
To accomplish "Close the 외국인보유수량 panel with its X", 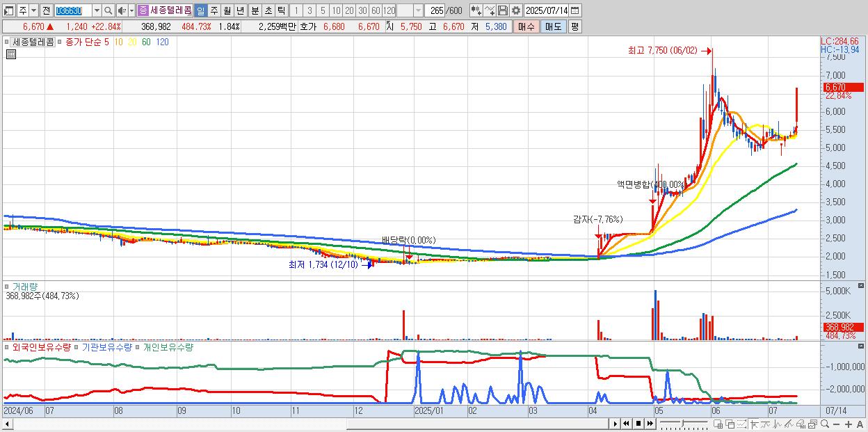I will 861,346.
